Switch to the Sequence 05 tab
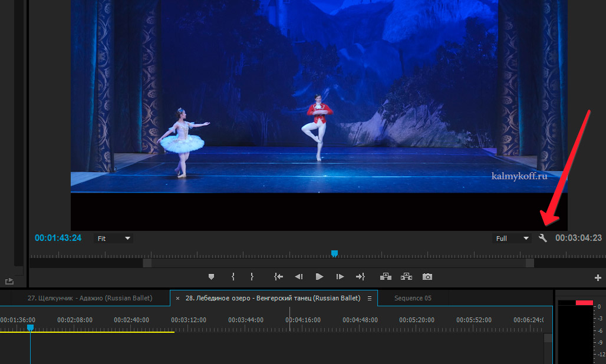Viewport: 606px width, 364px height. [413, 298]
